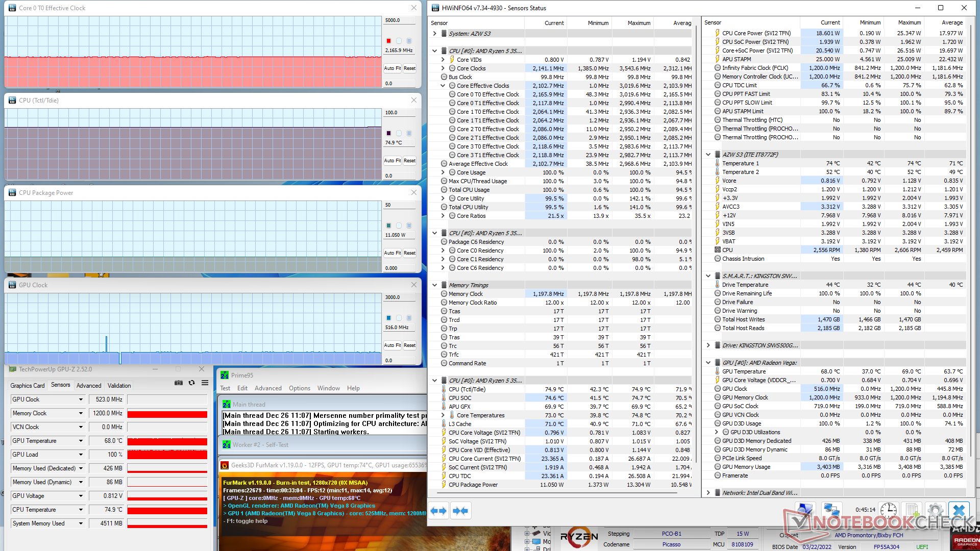Open the Options menu in Prime95
The image size is (980, 551).
pyautogui.click(x=300, y=388)
